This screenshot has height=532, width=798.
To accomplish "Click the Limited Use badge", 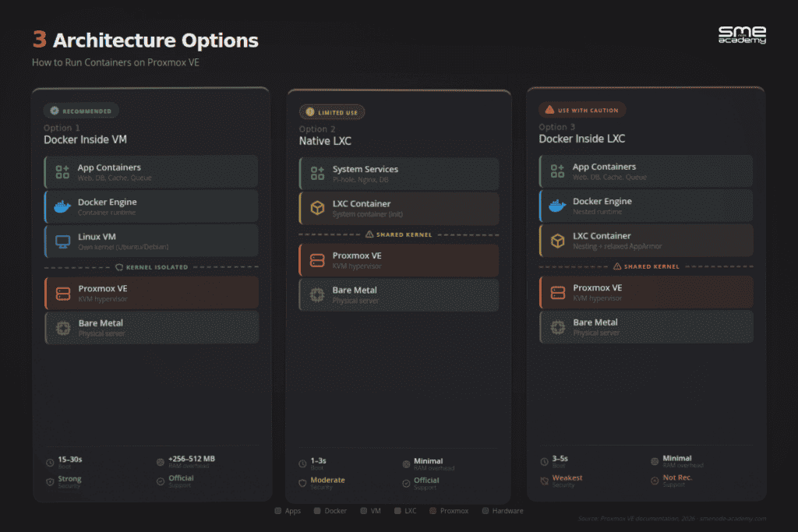I will coord(332,112).
